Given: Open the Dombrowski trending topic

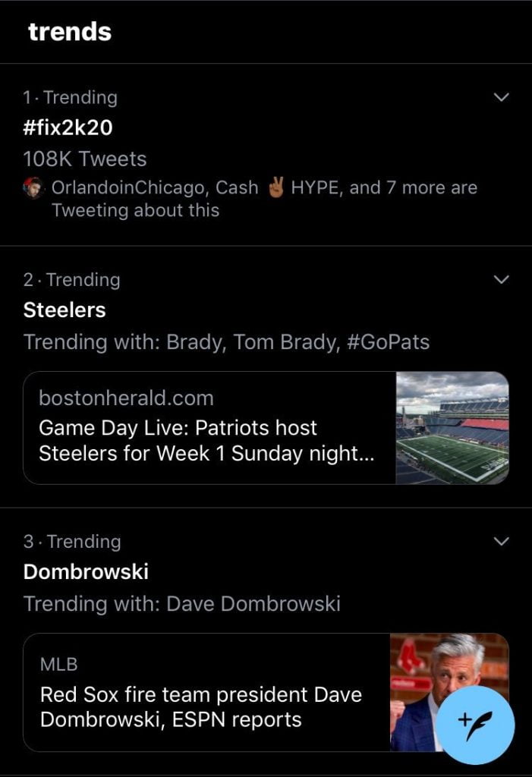Looking at the screenshot, I should click(86, 572).
